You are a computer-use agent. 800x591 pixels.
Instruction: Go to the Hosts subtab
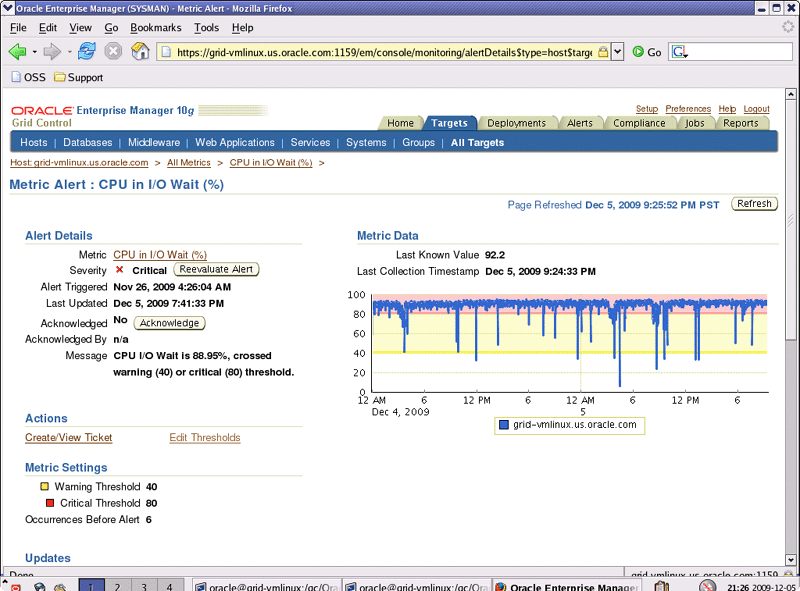click(x=34, y=142)
